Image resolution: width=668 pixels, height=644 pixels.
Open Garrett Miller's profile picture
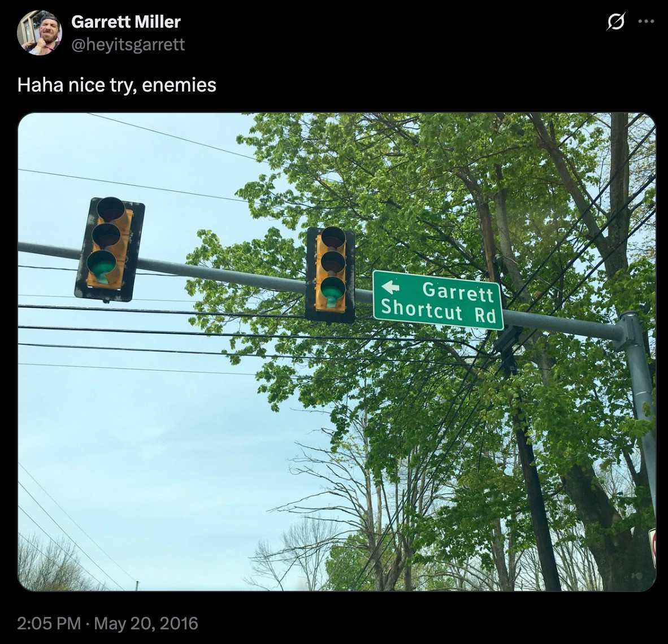39,33
